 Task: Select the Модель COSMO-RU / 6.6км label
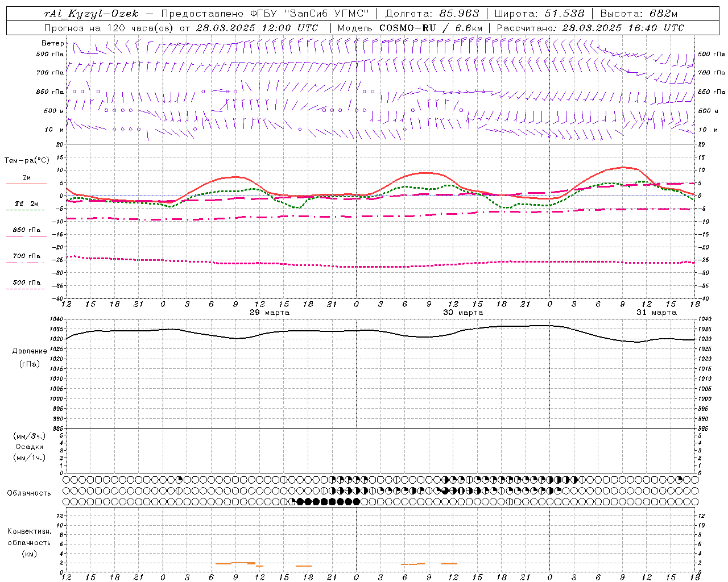[410, 28]
